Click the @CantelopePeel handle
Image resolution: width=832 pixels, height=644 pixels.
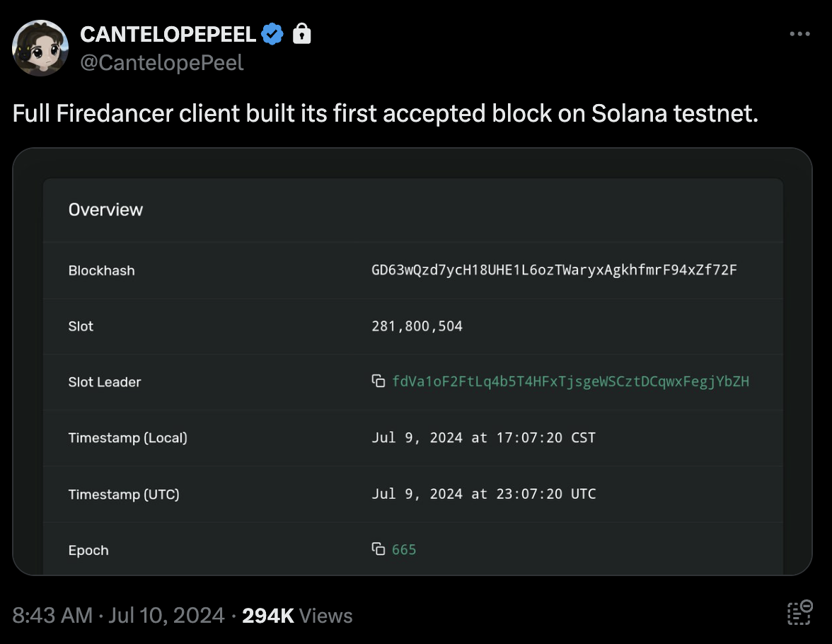click(x=162, y=63)
